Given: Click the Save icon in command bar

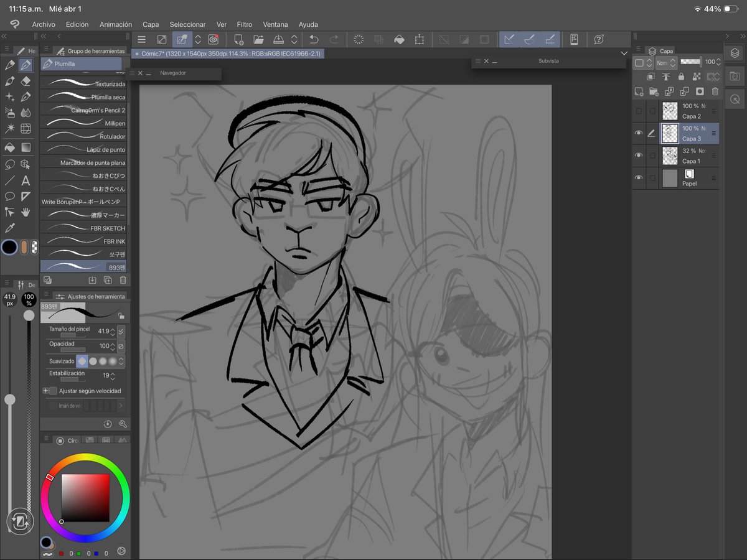Looking at the screenshot, I should [280, 39].
